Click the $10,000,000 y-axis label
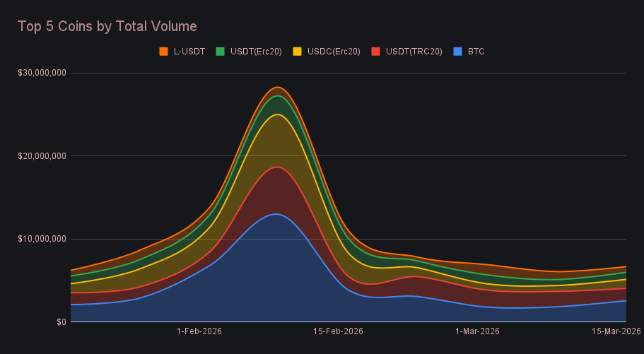The height and width of the screenshot is (354, 644). pos(42,239)
